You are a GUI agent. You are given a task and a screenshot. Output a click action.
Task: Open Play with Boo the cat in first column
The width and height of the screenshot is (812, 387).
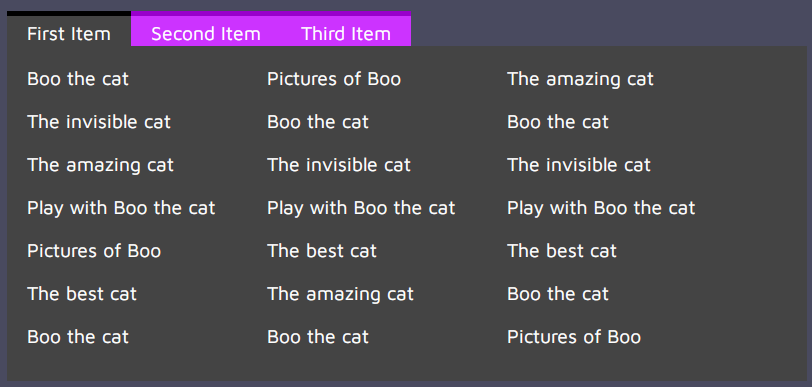pos(121,208)
